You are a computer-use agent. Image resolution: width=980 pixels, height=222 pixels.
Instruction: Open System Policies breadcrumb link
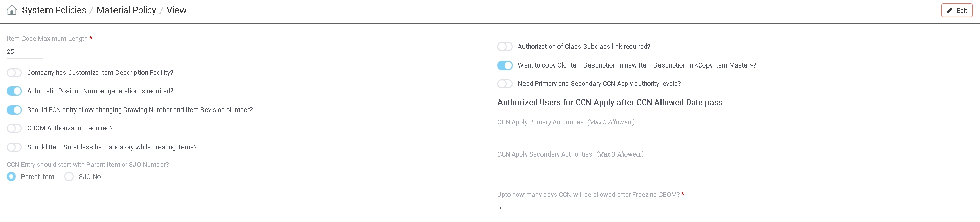pyautogui.click(x=54, y=10)
